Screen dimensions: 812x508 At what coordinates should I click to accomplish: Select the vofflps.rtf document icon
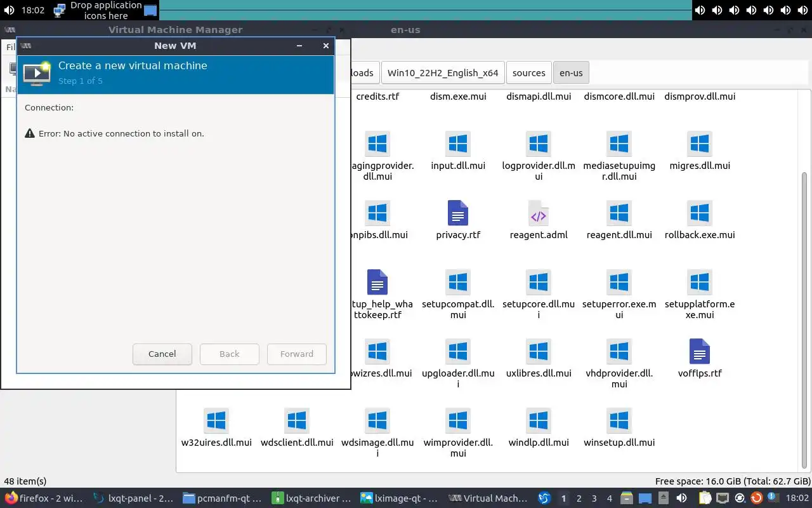tap(700, 352)
